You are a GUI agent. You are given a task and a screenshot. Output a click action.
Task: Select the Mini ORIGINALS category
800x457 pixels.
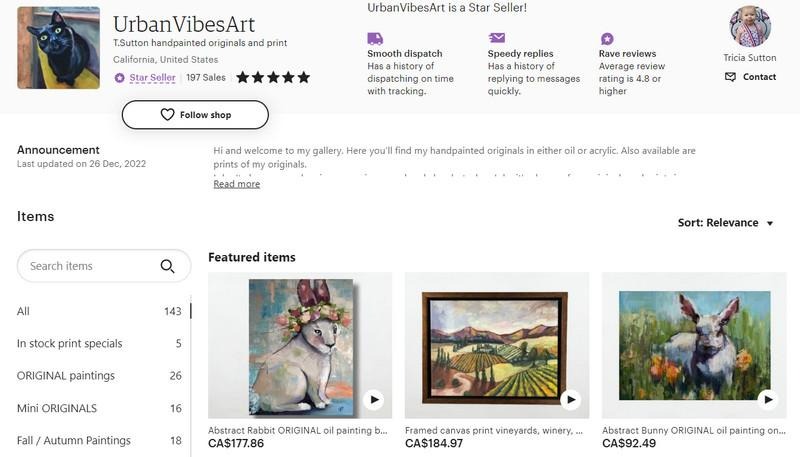(57, 408)
